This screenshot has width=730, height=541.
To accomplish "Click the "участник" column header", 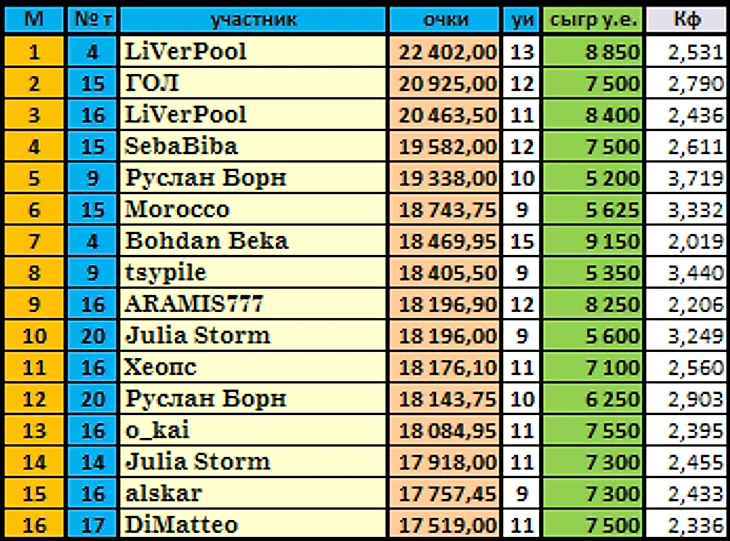I will (253, 20).
